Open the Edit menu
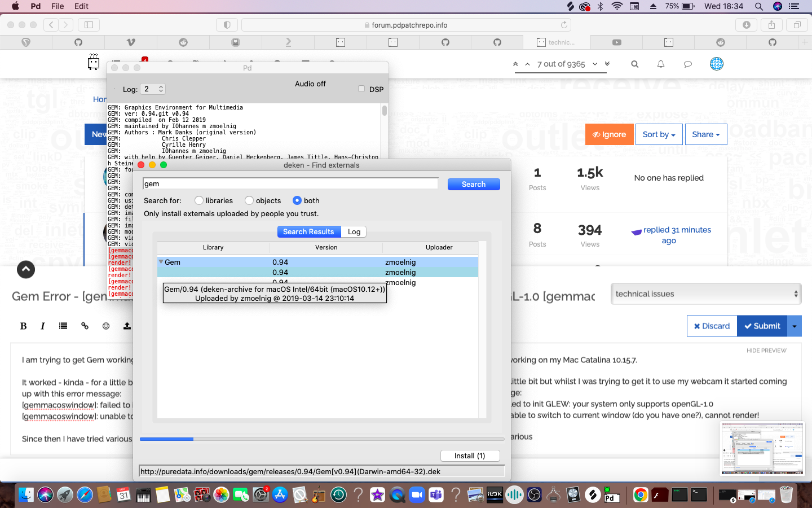 tap(82, 6)
